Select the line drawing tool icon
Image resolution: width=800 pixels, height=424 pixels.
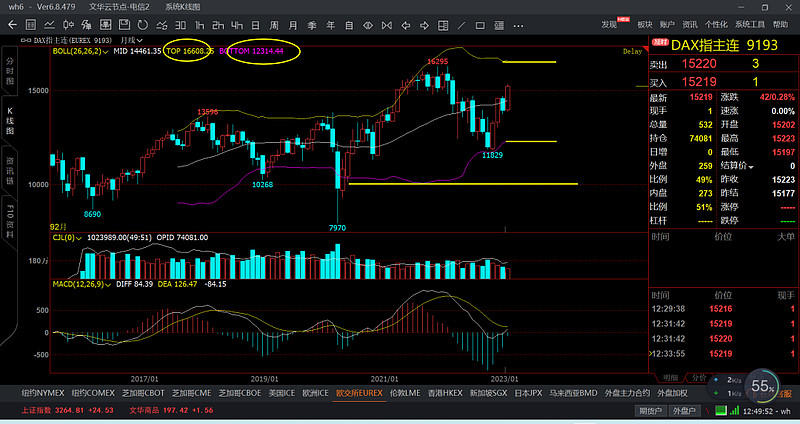click(x=462, y=25)
